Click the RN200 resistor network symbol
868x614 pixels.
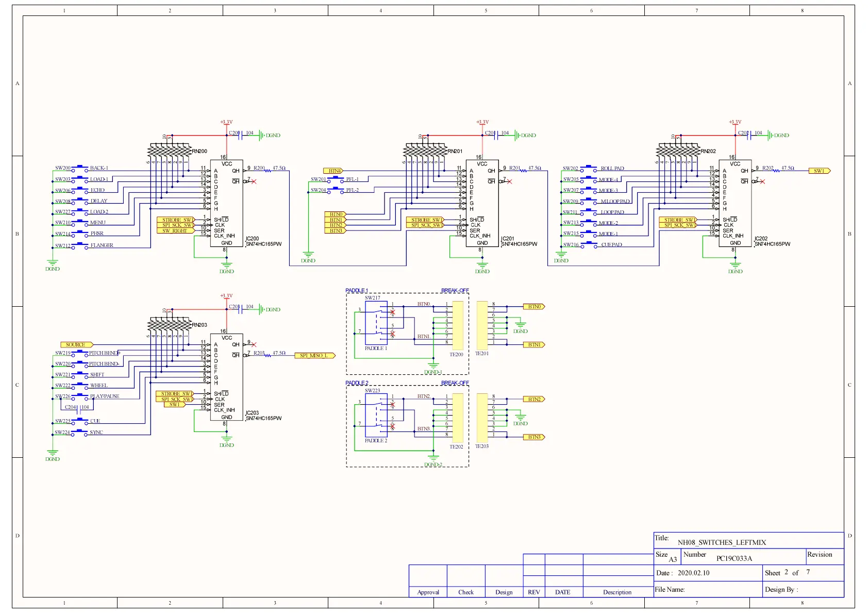click(170, 151)
